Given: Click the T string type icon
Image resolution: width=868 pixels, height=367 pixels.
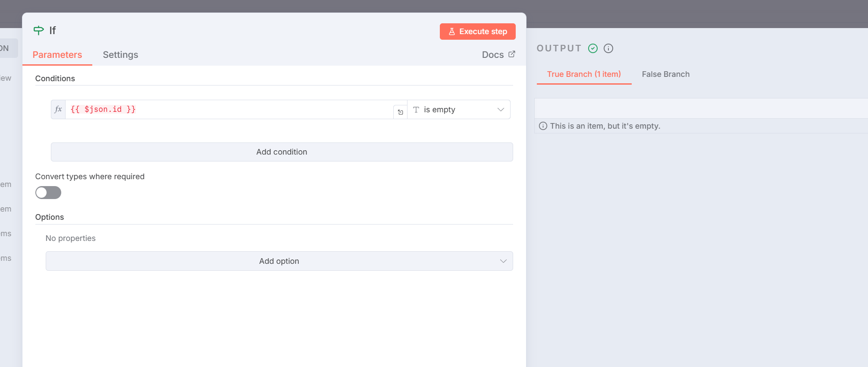Looking at the screenshot, I should [x=416, y=110].
